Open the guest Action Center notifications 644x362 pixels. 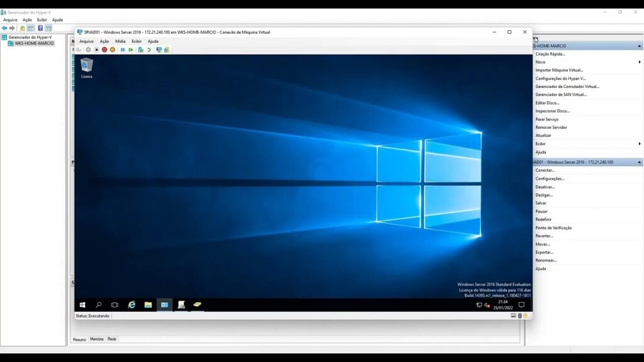(521, 305)
